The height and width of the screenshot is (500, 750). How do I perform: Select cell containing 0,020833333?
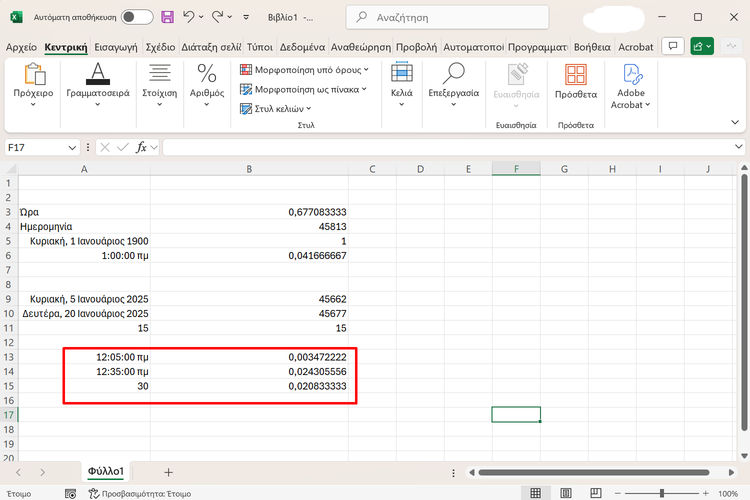coord(249,386)
